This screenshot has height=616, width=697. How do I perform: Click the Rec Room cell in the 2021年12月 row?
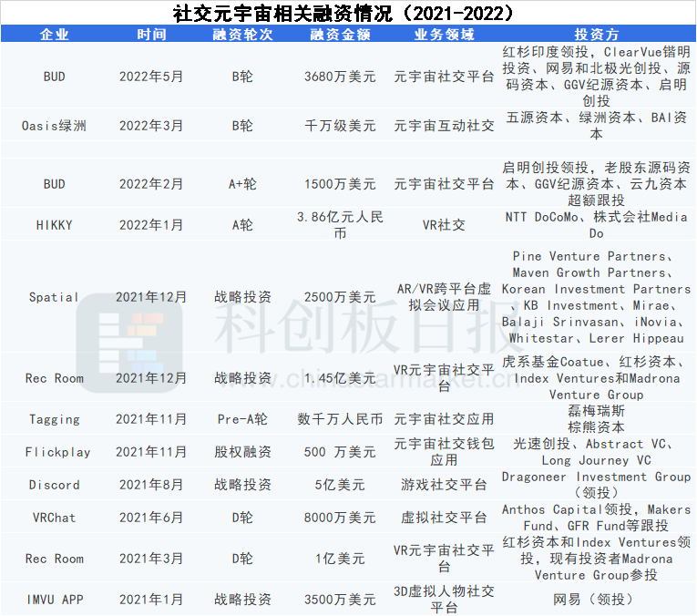click(55, 379)
